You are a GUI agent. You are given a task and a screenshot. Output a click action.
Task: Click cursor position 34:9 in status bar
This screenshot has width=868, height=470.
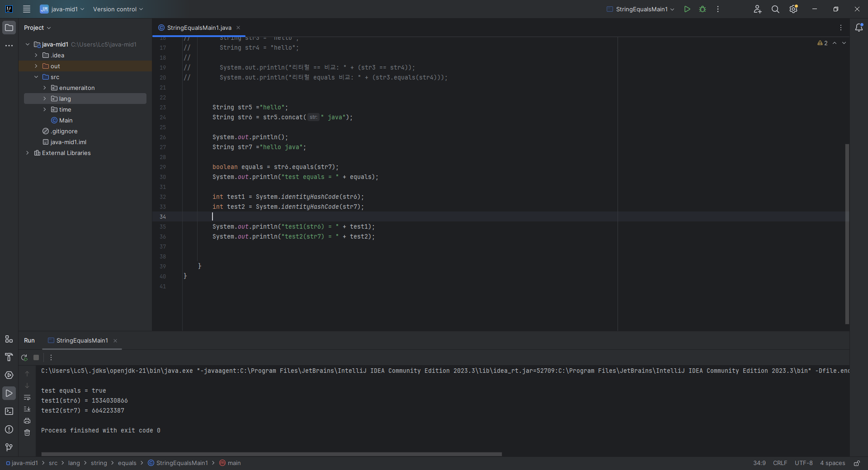coord(759,463)
